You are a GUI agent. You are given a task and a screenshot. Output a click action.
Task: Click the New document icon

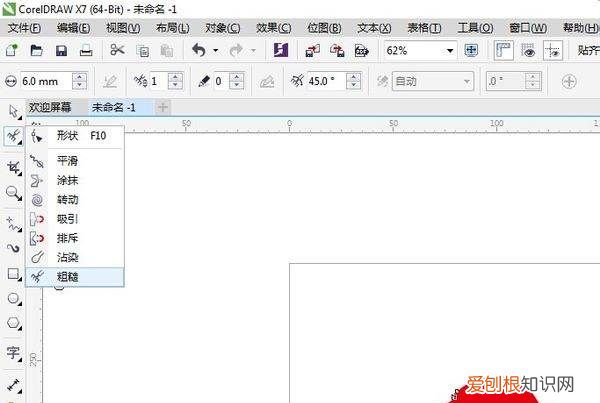tap(11, 50)
